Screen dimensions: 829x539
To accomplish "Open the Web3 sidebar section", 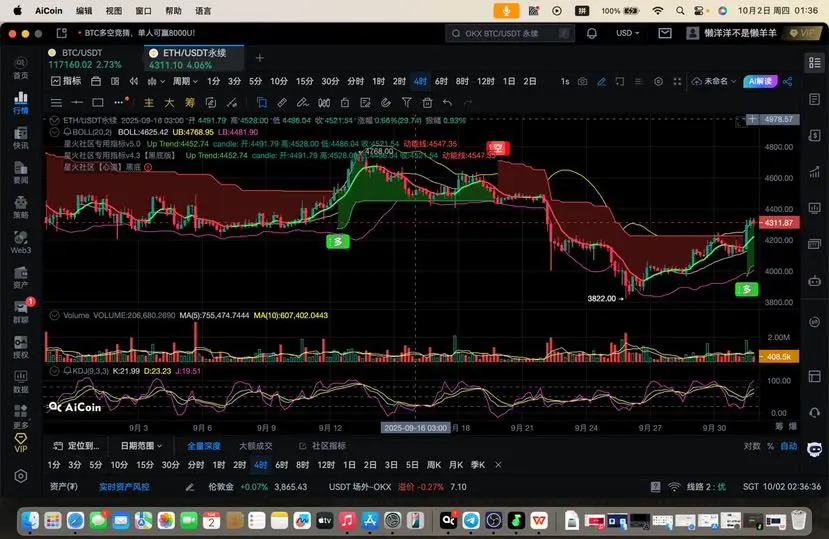I will click(21, 242).
